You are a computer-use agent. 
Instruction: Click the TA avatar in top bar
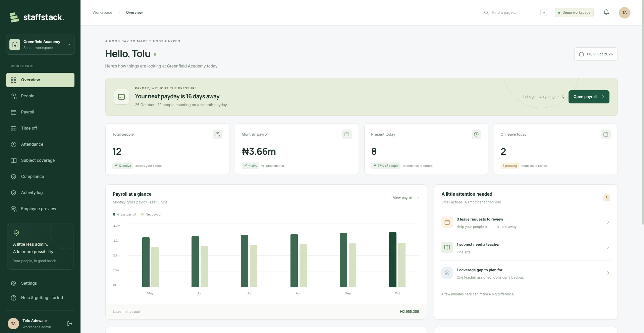(624, 13)
